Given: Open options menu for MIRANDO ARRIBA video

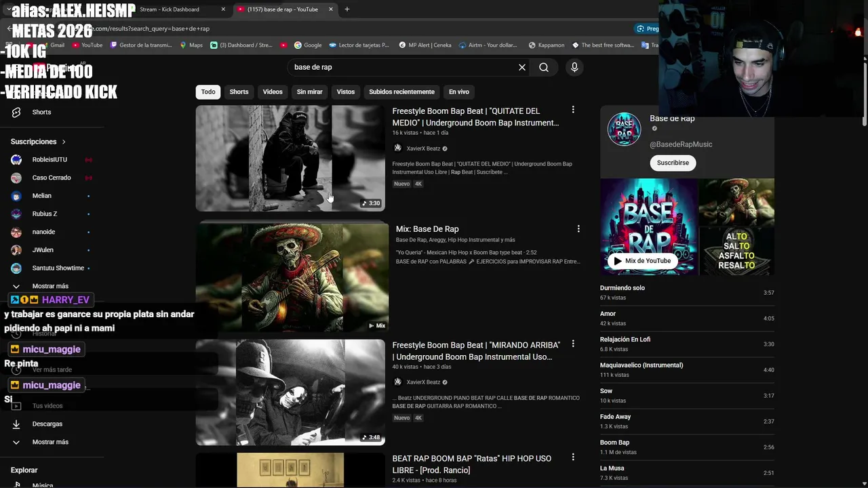Looking at the screenshot, I should (573, 344).
